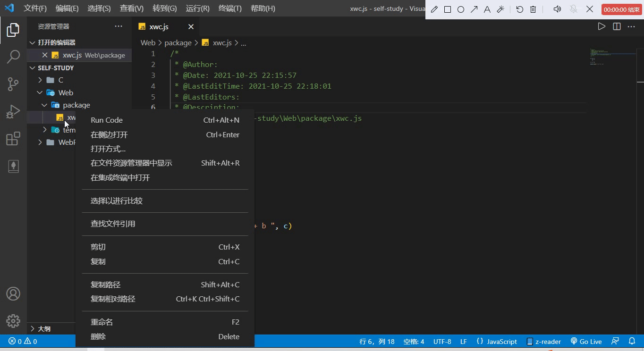Close the xwc.js editor tab
Viewport: 644px width, 351px height.
[191, 26]
